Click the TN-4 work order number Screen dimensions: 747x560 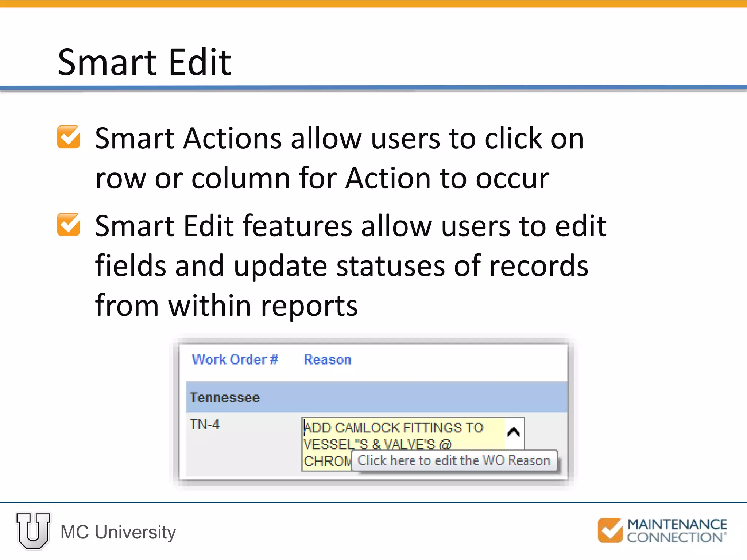pyautogui.click(x=205, y=425)
